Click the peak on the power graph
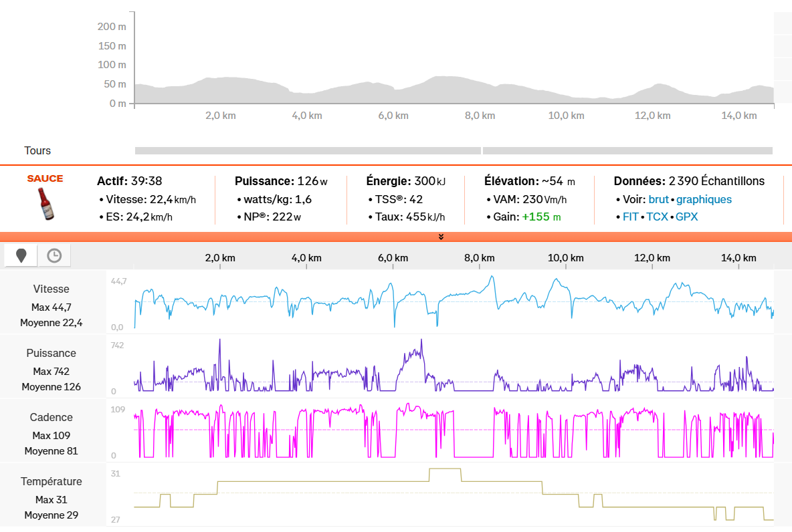The height and width of the screenshot is (532, 792). point(421,340)
